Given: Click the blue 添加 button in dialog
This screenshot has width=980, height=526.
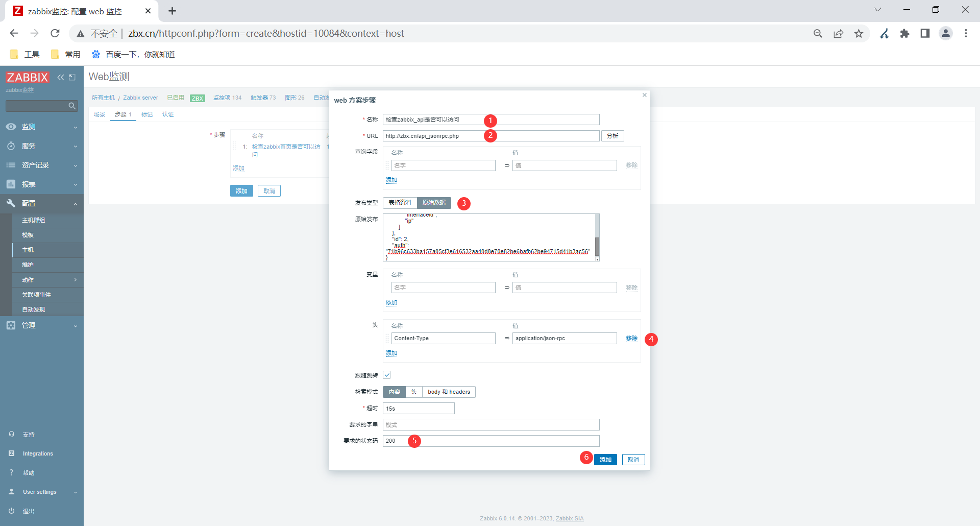Looking at the screenshot, I should tap(605, 460).
